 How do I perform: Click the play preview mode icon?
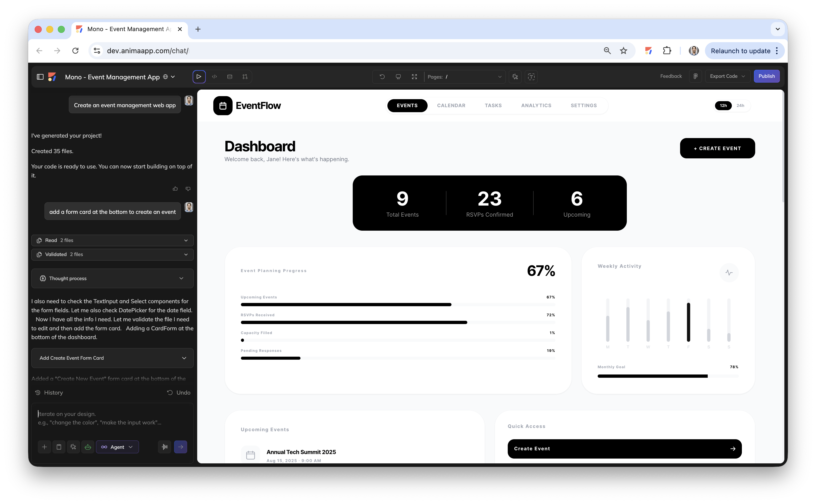click(199, 77)
